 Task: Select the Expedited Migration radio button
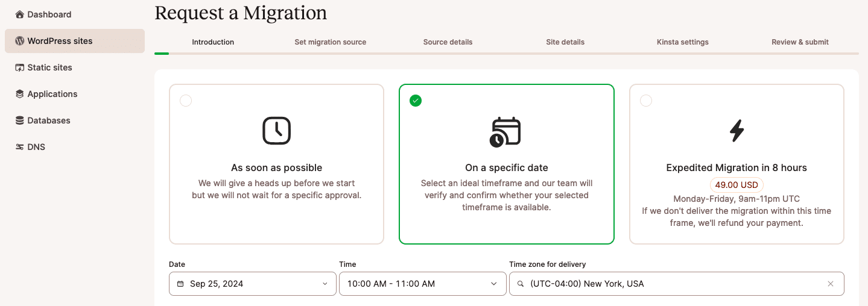click(x=646, y=101)
